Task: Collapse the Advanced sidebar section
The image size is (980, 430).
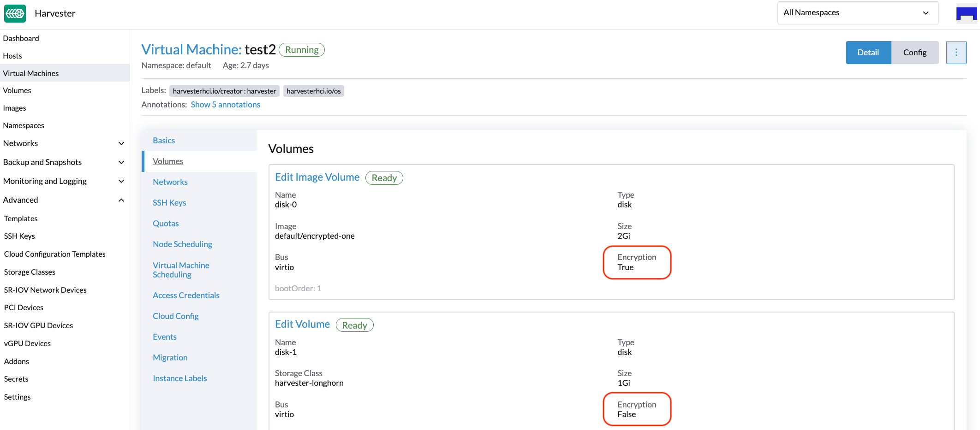Action: click(x=121, y=200)
